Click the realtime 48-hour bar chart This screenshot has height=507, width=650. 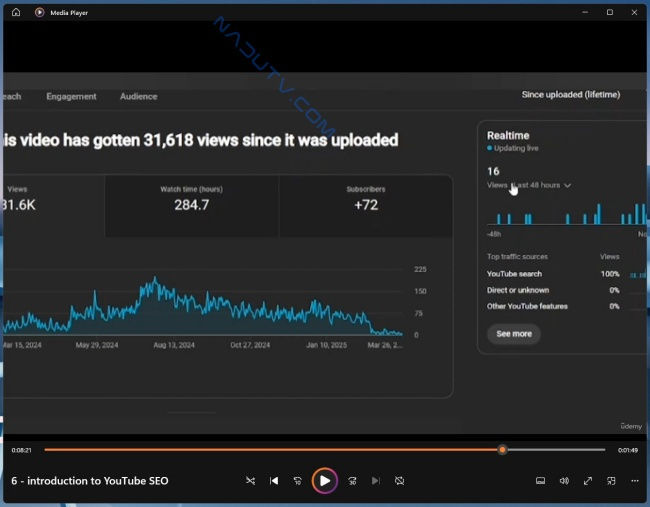click(x=566, y=214)
